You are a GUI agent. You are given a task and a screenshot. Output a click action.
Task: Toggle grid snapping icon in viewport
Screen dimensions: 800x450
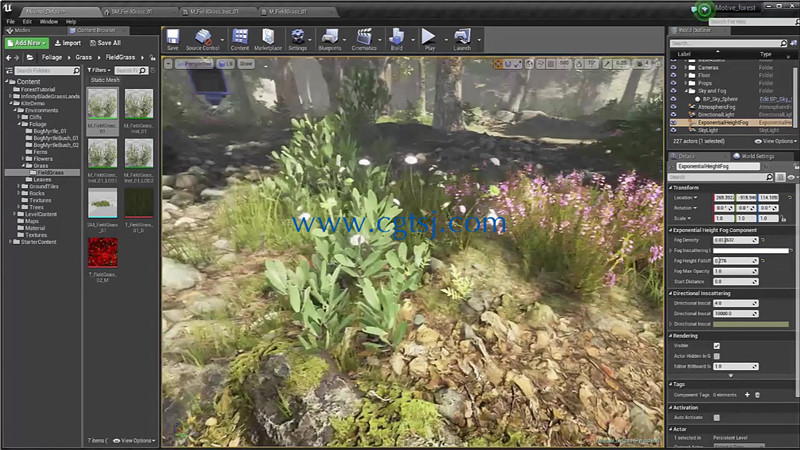551,64
